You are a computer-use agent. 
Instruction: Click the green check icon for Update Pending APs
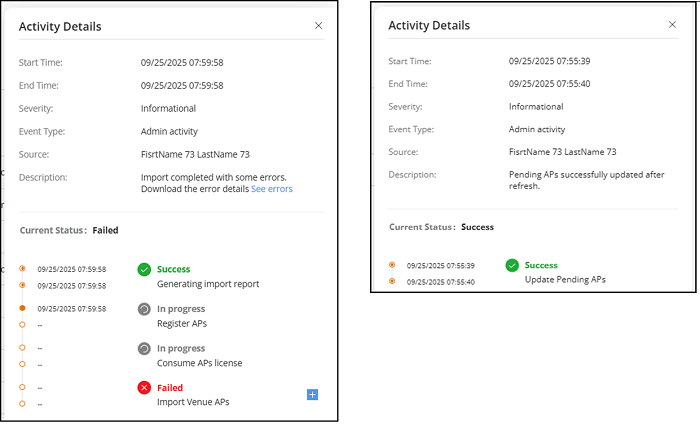[x=512, y=265]
